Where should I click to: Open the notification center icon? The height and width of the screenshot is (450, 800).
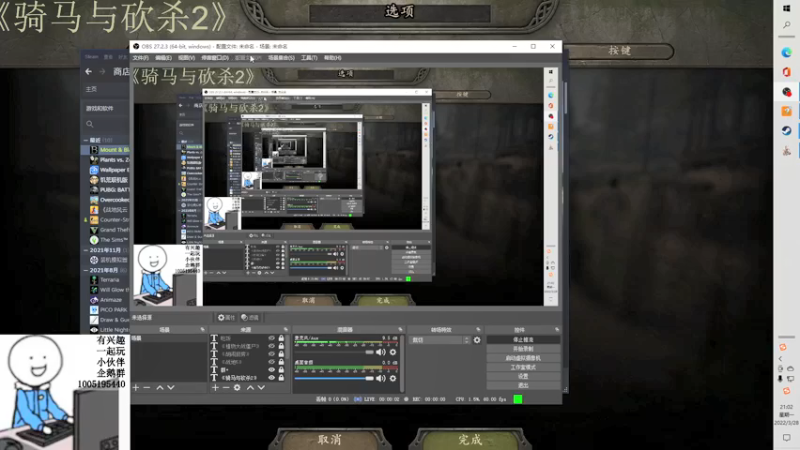(x=786, y=438)
